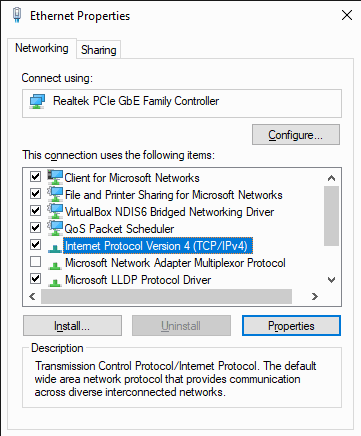This screenshot has width=361, height=436.
Task: Enable Microsoft Network Adapter Multiplexor Protocol checkbox
Action: click(35, 262)
